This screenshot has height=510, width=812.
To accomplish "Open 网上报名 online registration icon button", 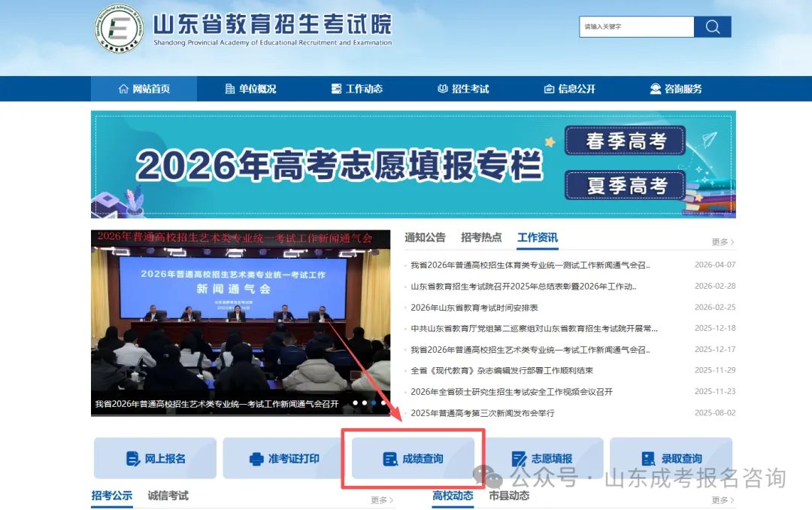I will coord(155,458).
